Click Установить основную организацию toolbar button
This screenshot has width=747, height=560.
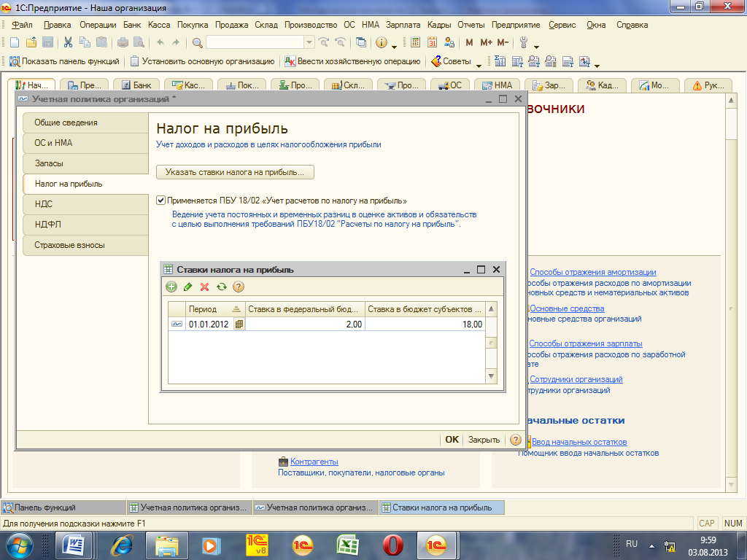pos(203,61)
